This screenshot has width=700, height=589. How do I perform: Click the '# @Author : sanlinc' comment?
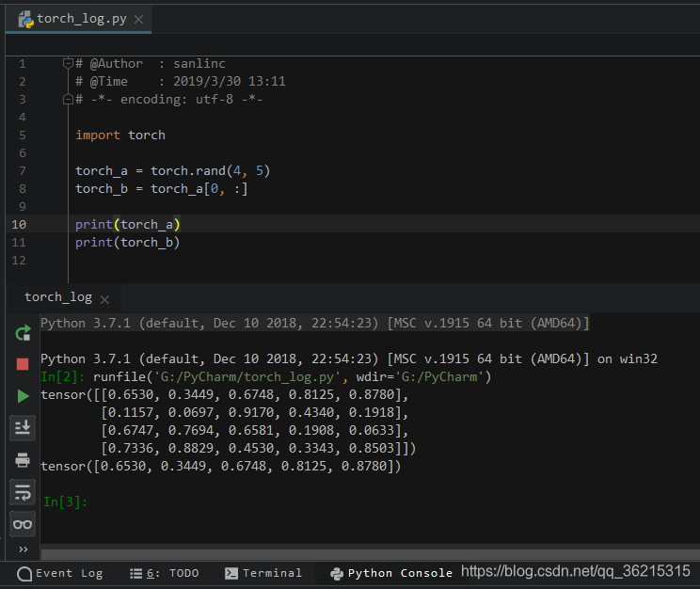[151, 63]
